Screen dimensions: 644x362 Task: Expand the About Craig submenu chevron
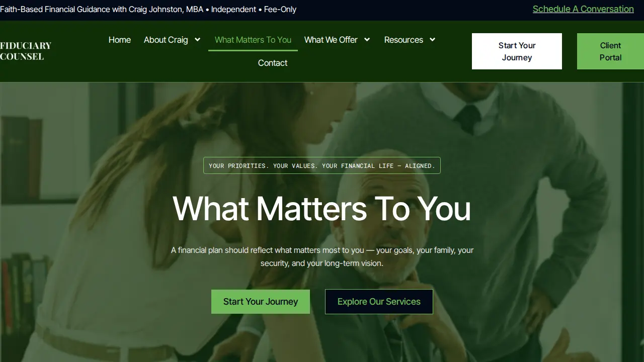(x=198, y=40)
